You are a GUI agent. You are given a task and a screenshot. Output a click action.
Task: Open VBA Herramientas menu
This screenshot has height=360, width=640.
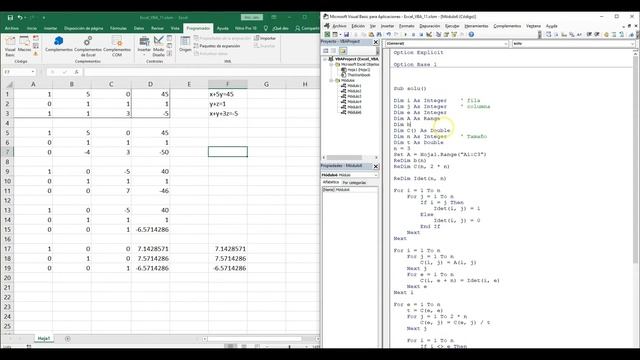coord(476,26)
